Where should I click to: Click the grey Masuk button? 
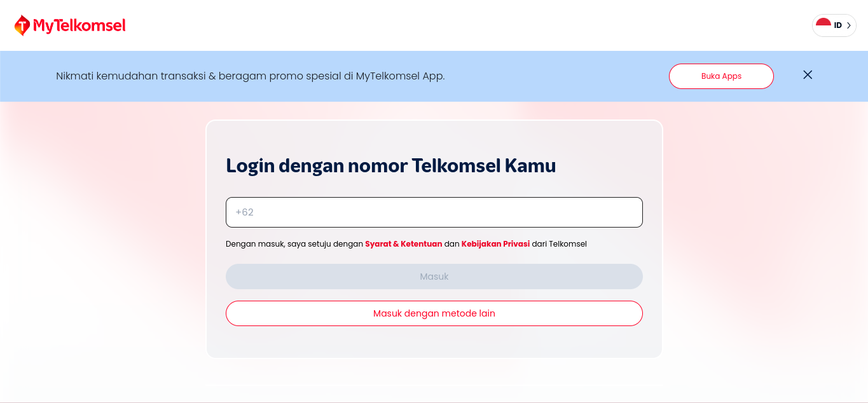coord(434,277)
